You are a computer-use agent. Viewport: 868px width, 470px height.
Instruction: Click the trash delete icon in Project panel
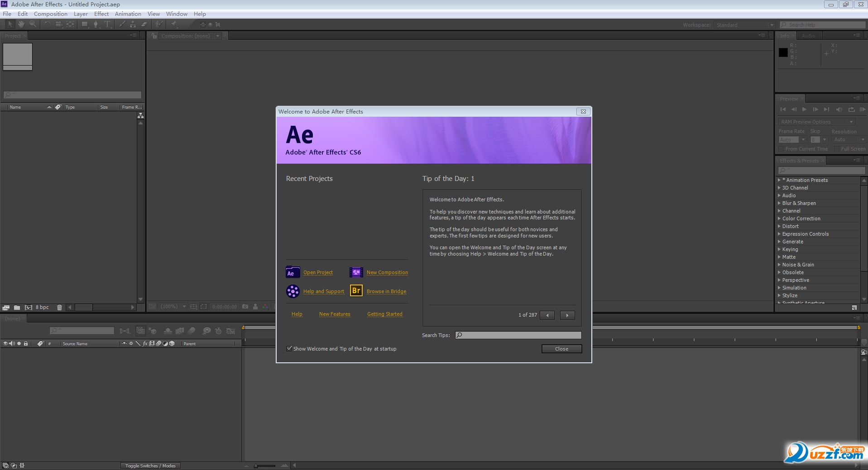click(59, 307)
